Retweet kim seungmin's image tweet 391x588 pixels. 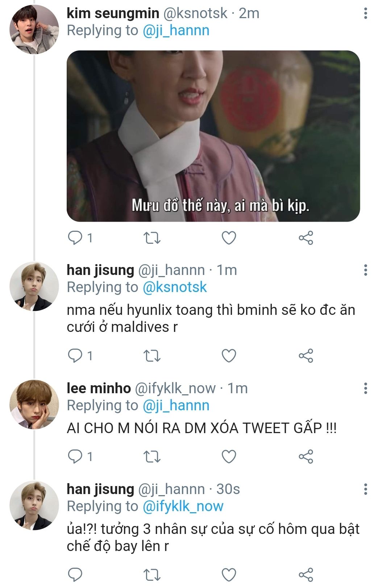pos(152,238)
